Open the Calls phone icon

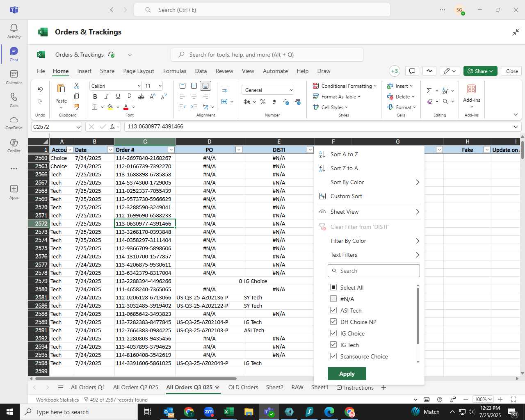point(14,97)
